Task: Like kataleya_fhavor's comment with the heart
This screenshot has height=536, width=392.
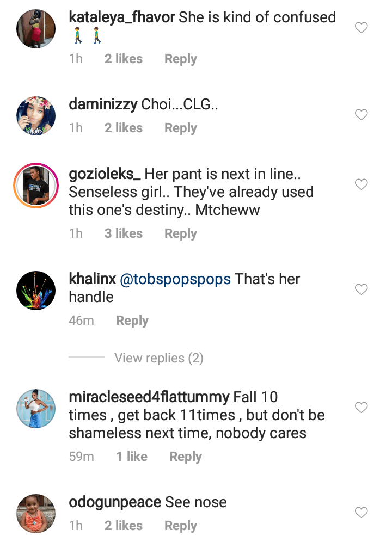Action: pos(362,27)
